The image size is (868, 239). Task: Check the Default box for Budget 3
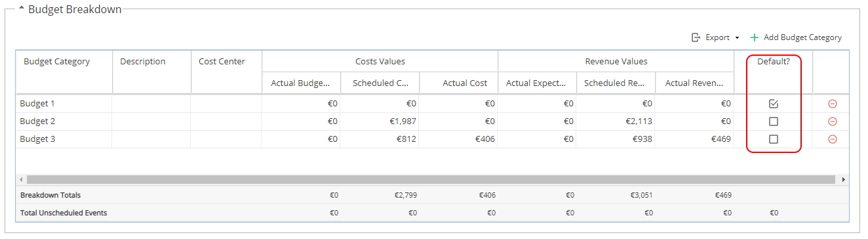(x=774, y=139)
